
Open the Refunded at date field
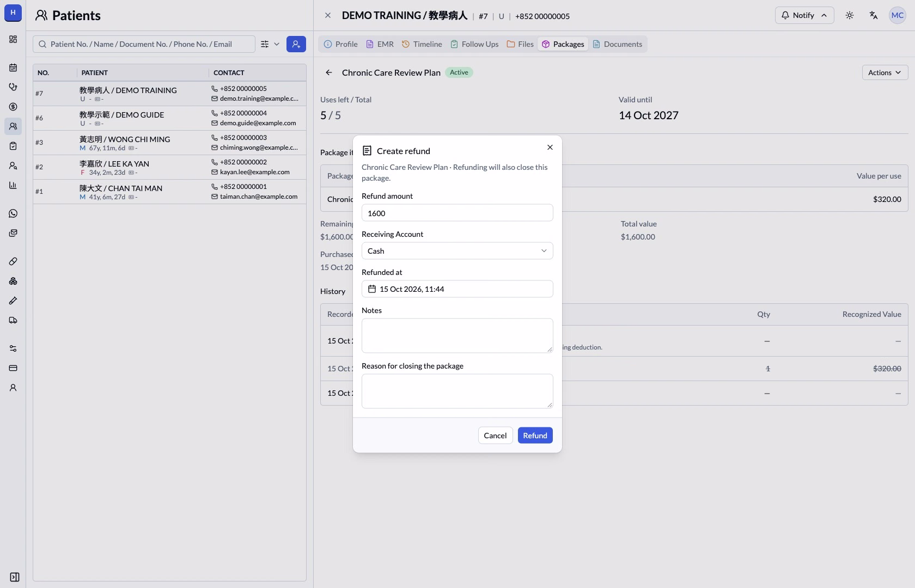click(457, 289)
